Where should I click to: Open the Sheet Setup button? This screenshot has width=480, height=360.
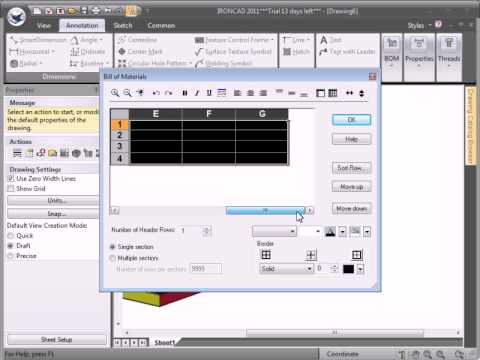(56, 340)
